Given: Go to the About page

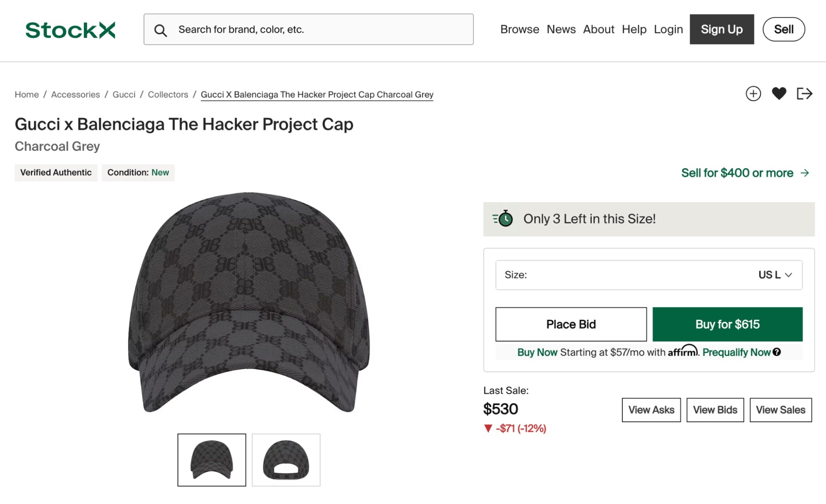Looking at the screenshot, I should pos(598,29).
